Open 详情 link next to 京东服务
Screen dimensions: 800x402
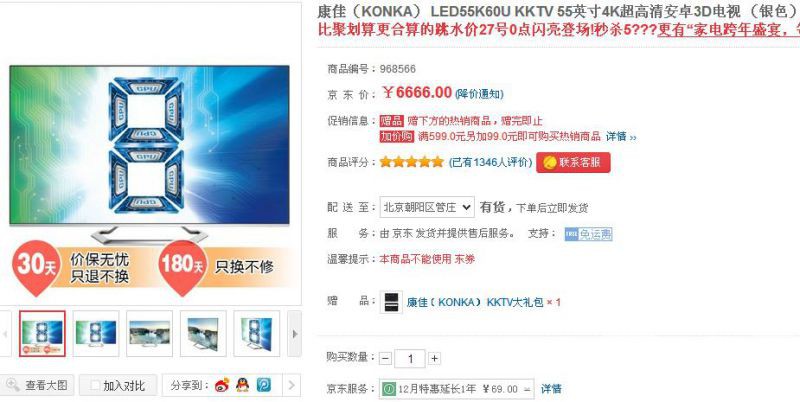pyautogui.click(x=551, y=389)
